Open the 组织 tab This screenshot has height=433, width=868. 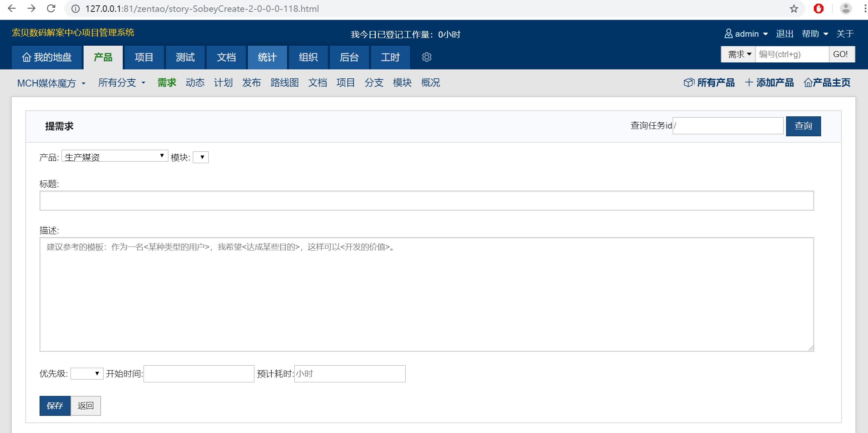click(x=308, y=58)
